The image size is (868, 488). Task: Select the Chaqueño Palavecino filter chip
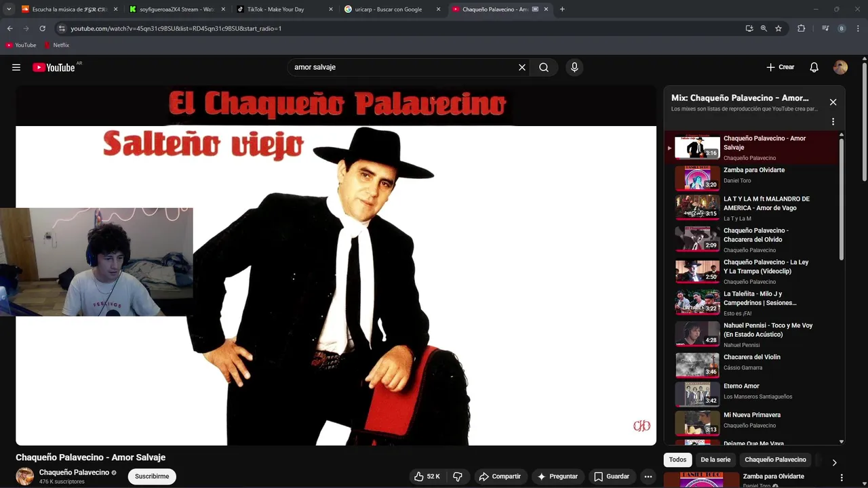click(x=775, y=460)
